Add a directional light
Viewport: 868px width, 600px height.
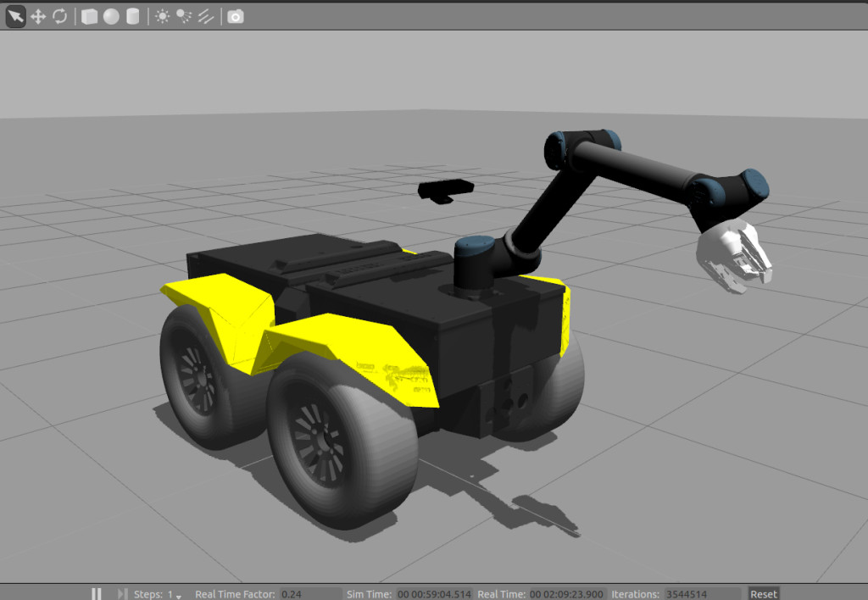(x=205, y=16)
